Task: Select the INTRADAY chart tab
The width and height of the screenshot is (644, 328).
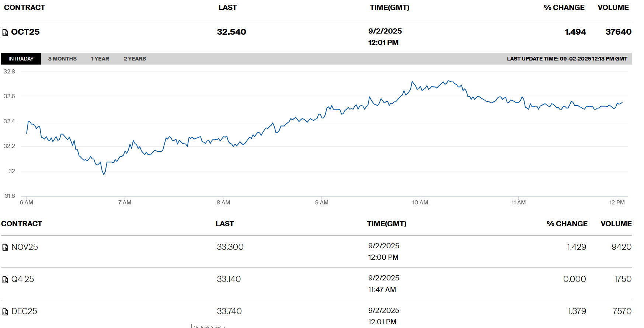Action: pos(21,59)
